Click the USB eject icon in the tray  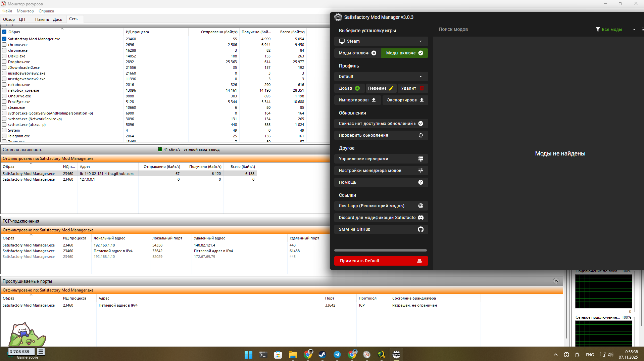click(577, 355)
